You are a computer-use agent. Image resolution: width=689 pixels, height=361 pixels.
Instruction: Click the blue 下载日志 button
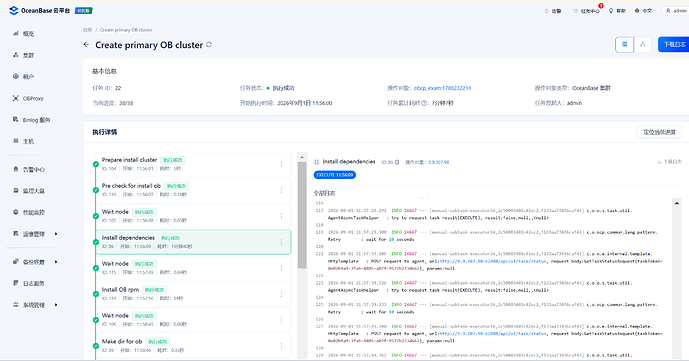click(x=674, y=44)
